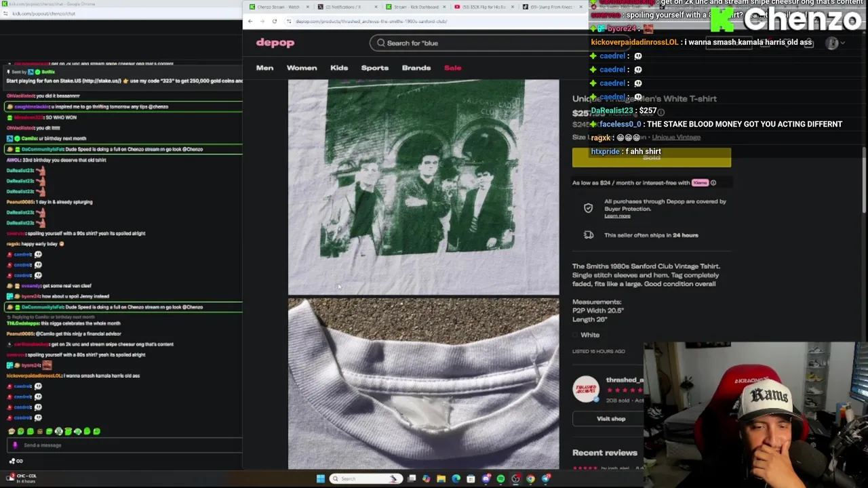
Task: Click the Listed 16 hours ago text
Action: [x=599, y=351]
